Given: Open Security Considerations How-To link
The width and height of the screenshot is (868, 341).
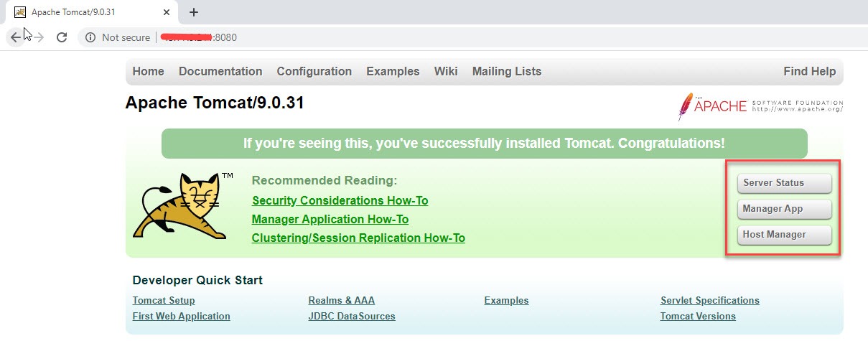Looking at the screenshot, I should (x=340, y=200).
